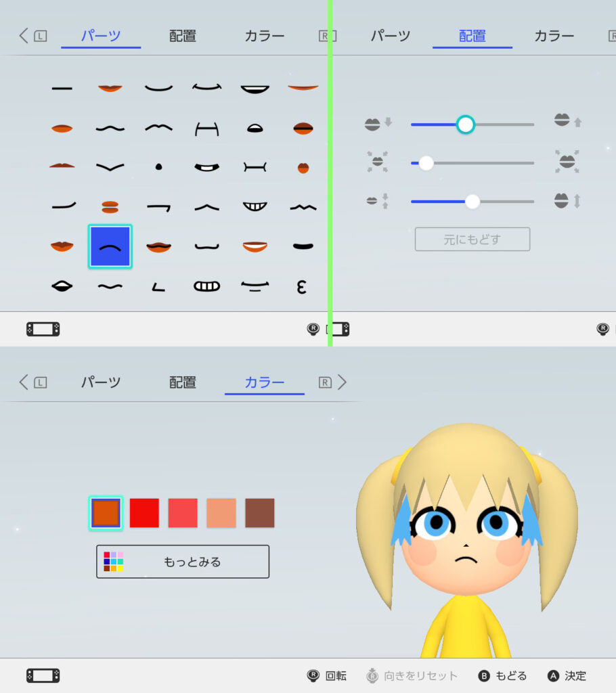
Task: Choose the thick black bar mouth
Action: pyautogui.click(x=303, y=246)
